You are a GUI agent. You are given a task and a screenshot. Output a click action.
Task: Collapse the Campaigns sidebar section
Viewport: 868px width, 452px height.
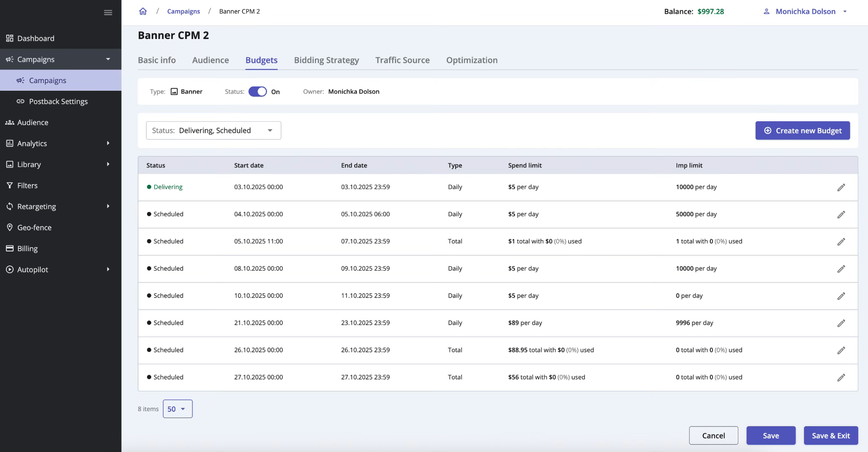click(108, 59)
